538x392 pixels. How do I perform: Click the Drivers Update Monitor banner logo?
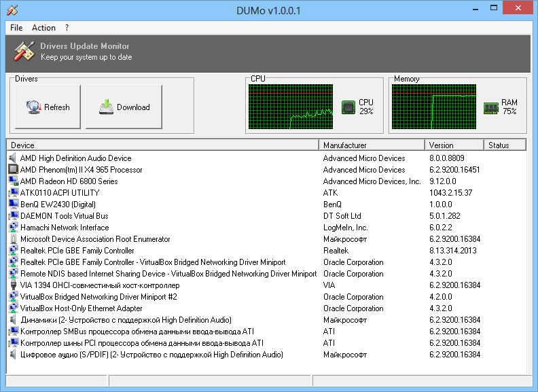[x=24, y=52]
